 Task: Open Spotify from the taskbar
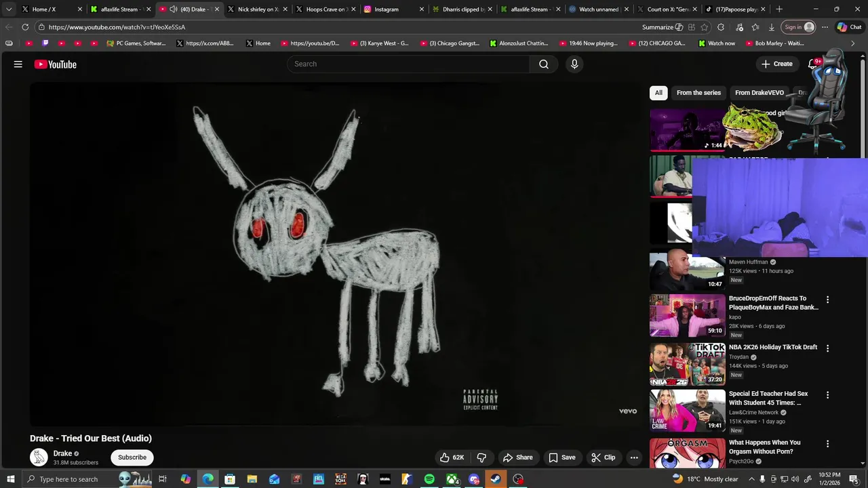pyautogui.click(x=429, y=479)
